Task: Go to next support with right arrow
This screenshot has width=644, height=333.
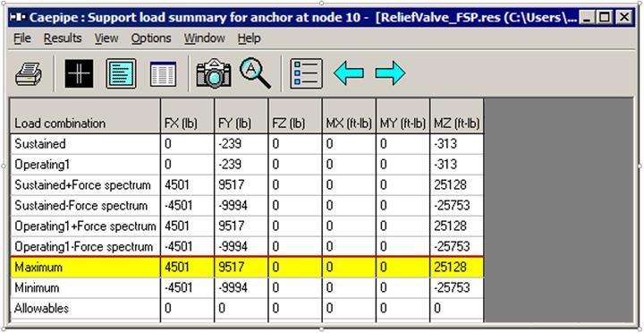Action: (x=390, y=73)
